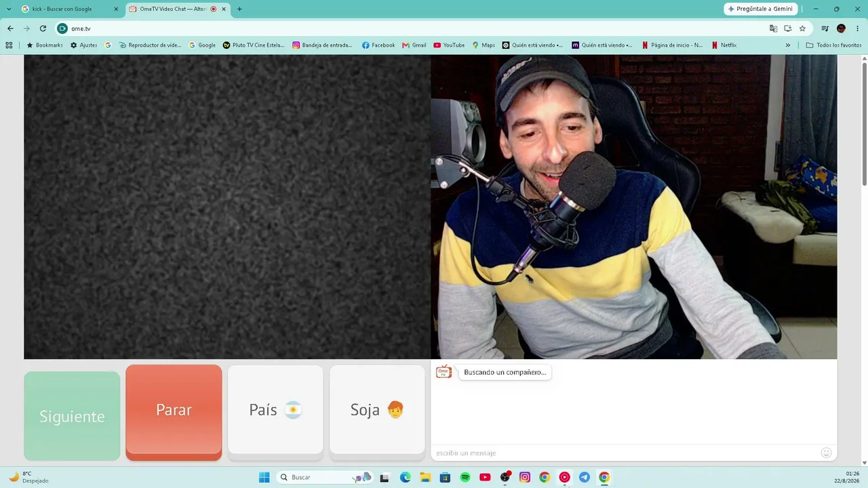Open Microsoft Store from the taskbar

point(445,477)
